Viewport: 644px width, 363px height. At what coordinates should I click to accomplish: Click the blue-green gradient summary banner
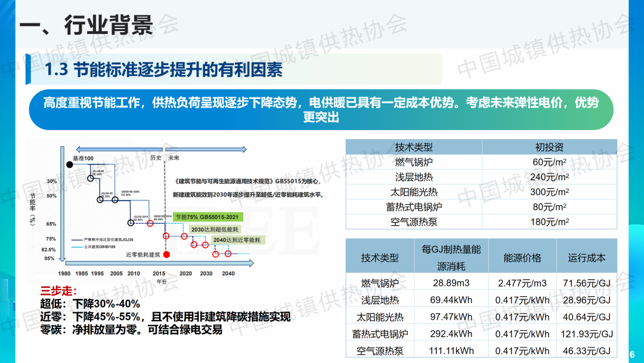pyautogui.click(x=321, y=110)
